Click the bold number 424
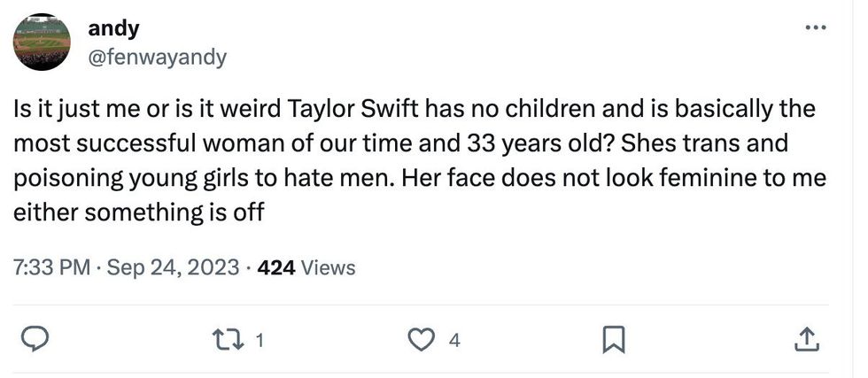This screenshot has height=378, width=868. point(275,267)
